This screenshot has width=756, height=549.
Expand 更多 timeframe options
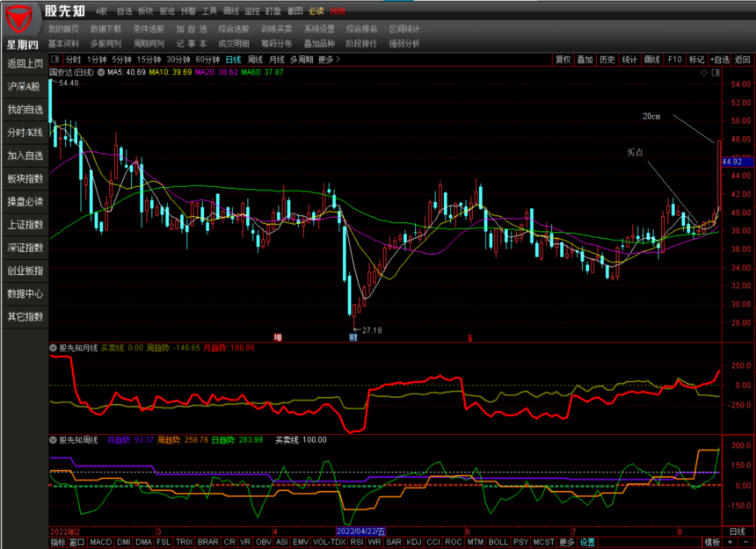click(x=330, y=59)
